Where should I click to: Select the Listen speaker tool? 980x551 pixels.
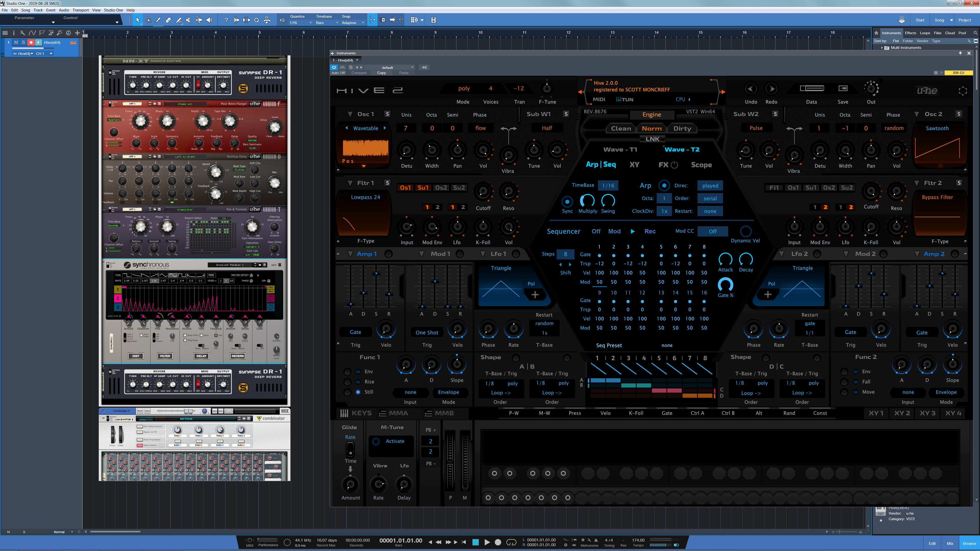coord(209,20)
